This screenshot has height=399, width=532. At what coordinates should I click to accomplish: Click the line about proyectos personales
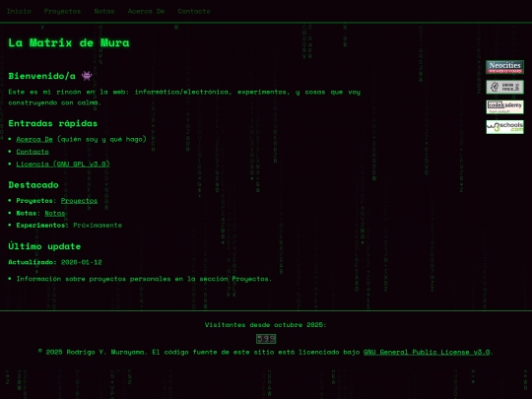pyautogui.click(x=144, y=279)
